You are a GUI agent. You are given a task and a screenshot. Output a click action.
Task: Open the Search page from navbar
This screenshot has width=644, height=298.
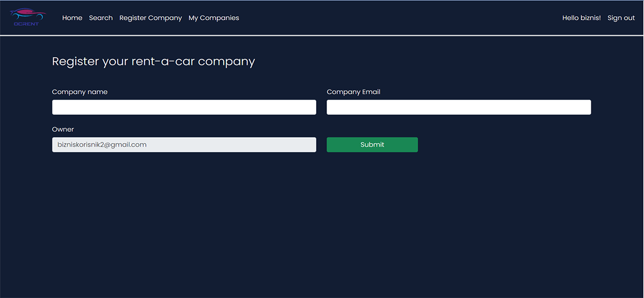click(101, 18)
